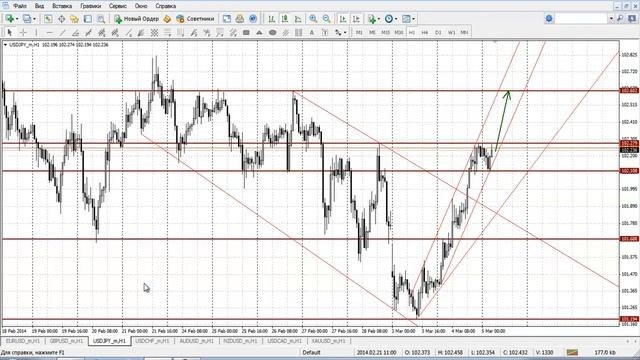Select the text label tool
The height and width of the screenshot is (360, 640).
(x=325, y=32)
